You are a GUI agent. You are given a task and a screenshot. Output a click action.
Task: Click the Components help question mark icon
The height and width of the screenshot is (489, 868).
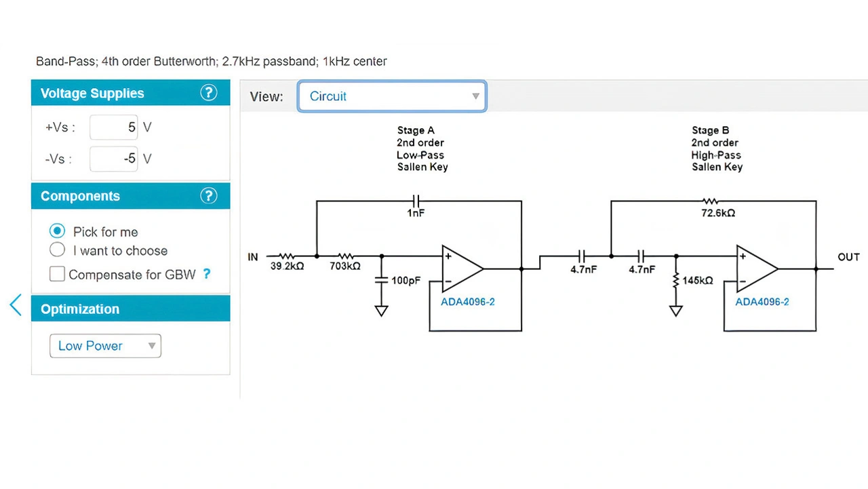coord(209,196)
